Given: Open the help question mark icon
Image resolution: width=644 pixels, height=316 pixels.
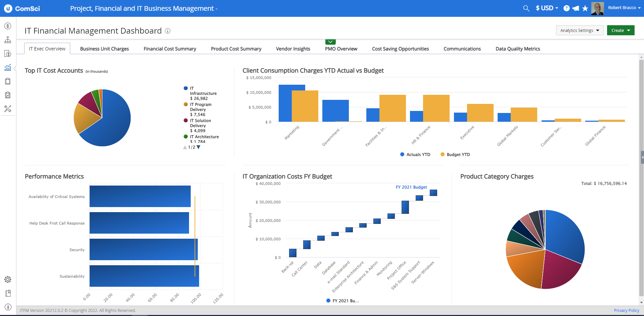Looking at the screenshot, I should point(566,8).
